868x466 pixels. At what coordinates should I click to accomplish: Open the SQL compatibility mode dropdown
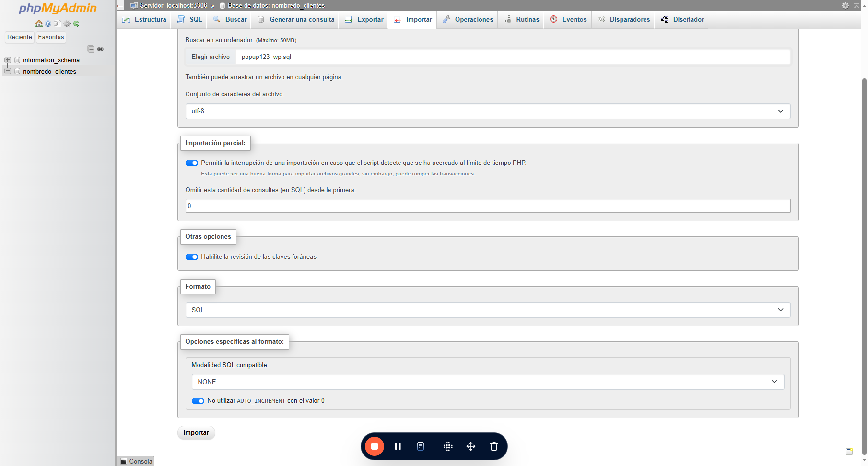point(488,382)
